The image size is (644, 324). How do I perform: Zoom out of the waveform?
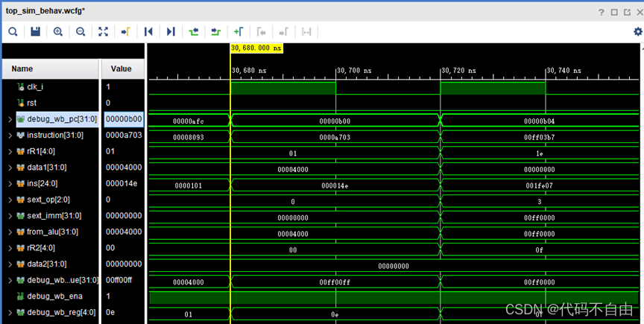(80, 31)
